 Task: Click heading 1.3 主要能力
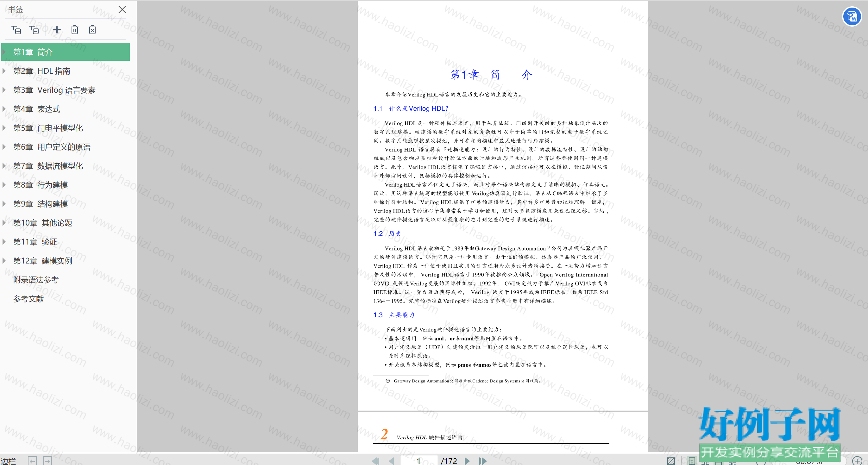pos(394,315)
